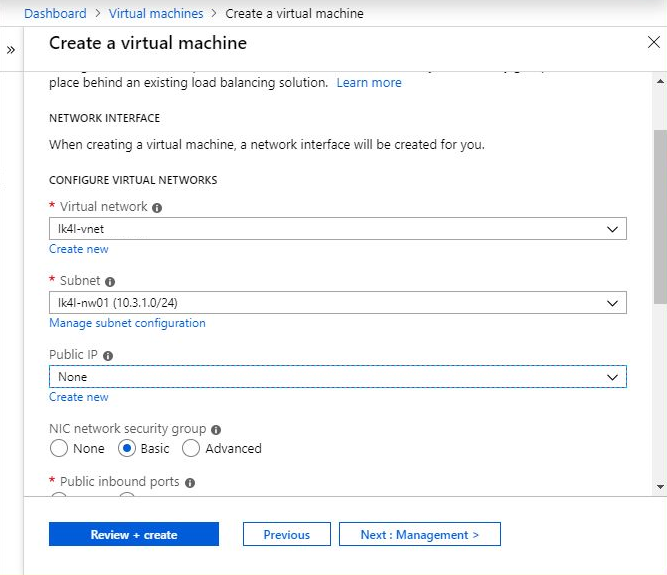Go back with the Previous button
The width and height of the screenshot is (667, 575).
click(286, 535)
